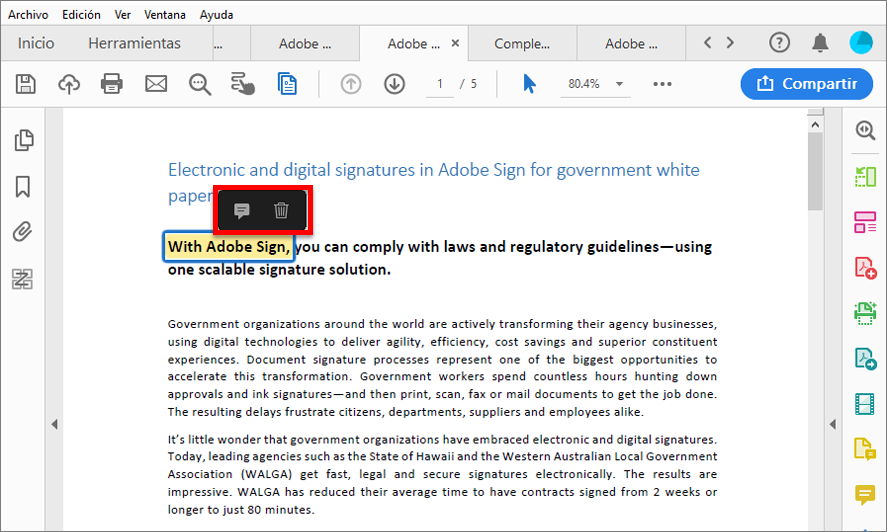Viewport: 887px width, 532px height.
Task: Go to previous page arrow
Action: coord(351,84)
